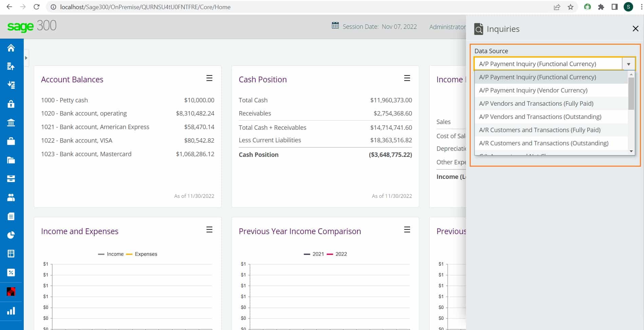Click the 2022 legend item

pyautogui.click(x=337, y=254)
